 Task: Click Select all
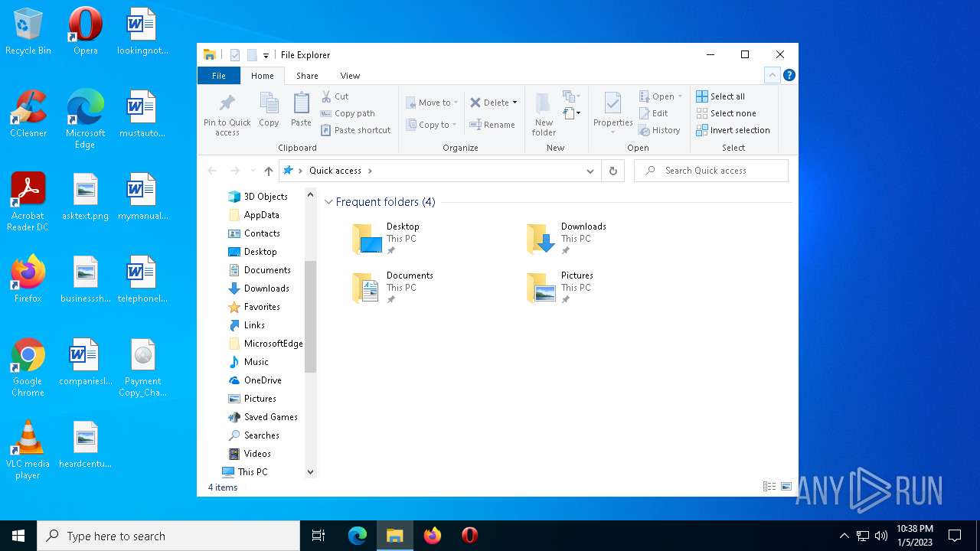(720, 96)
